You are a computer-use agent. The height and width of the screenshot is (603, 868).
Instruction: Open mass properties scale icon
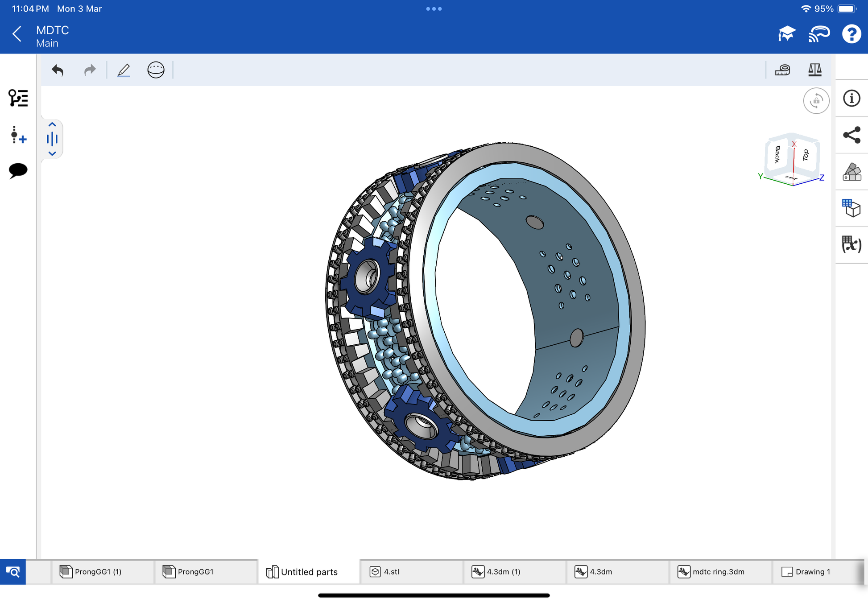pos(814,70)
